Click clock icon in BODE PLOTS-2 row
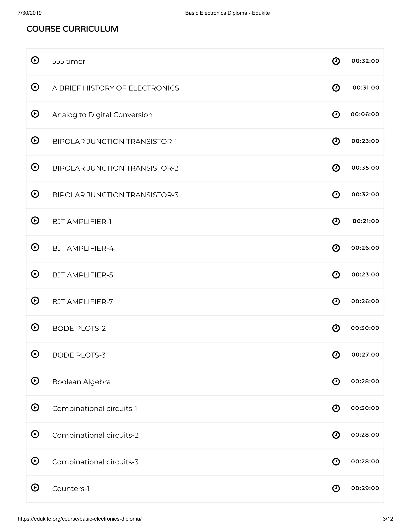Image resolution: width=411 pixels, height=532 pixels. tap(336, 328)
